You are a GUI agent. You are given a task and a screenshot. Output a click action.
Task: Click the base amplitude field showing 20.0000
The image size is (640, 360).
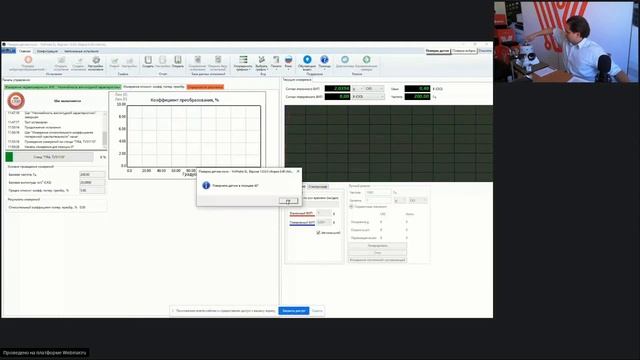click(x=92, y=182)
